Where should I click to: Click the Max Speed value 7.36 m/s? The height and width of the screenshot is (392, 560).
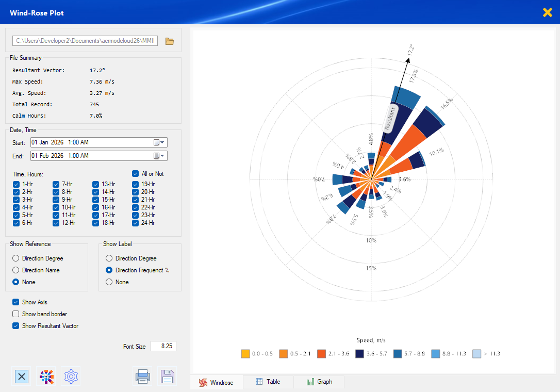(102, 82)
